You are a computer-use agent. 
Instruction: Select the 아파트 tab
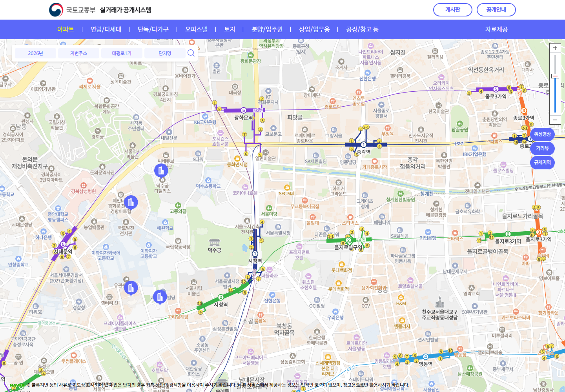[66, 29]
